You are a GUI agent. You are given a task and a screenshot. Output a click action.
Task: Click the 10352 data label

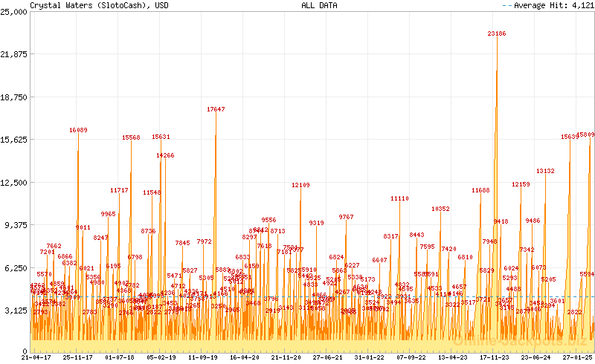tap(440, 209)
